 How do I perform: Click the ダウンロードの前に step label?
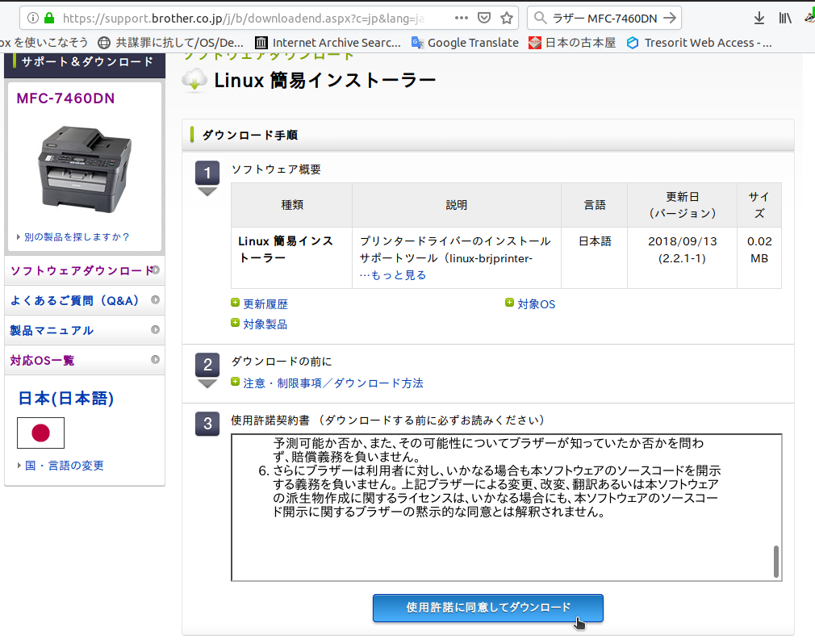click(x=281, y=362)
